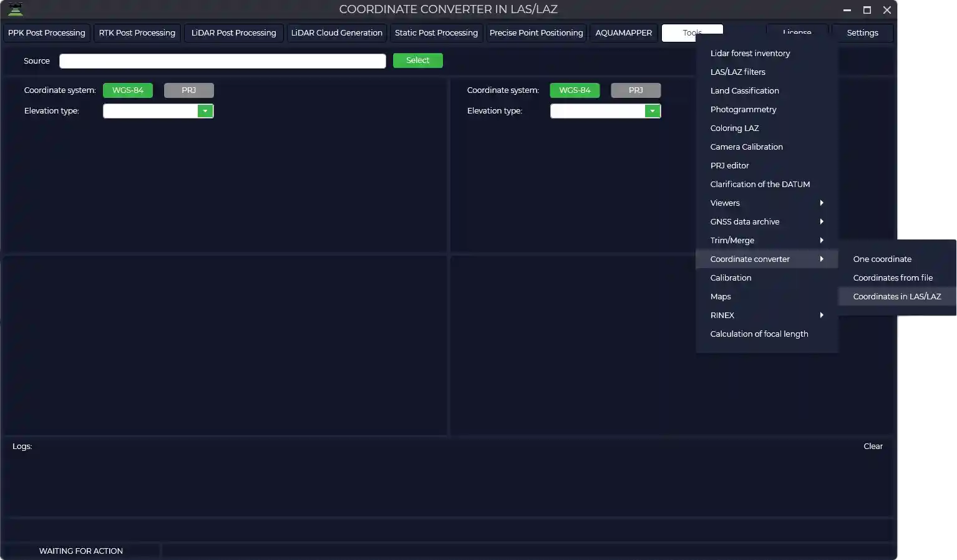Choose PRJ for left coordinate system
Image resolution: width=957 pixels, height=560 pixels.
tap(189, 90)
